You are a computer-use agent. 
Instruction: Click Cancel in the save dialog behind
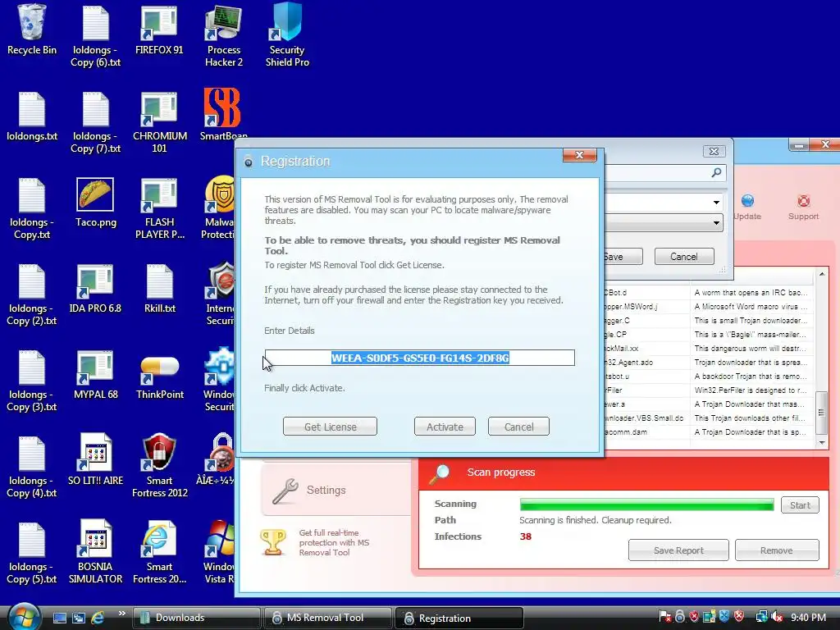(x=684, y=257)
